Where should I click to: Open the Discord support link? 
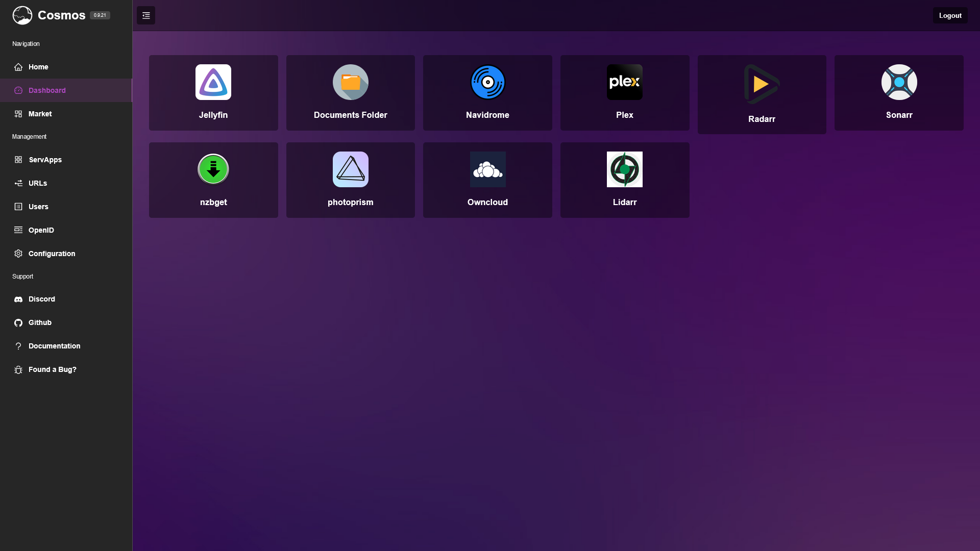(x=41, y=299)
